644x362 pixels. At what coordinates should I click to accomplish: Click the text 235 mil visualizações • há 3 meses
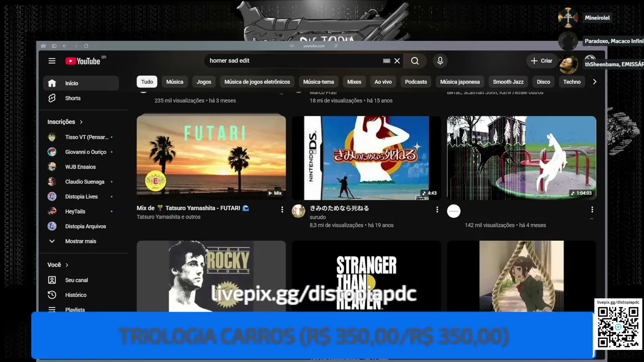point(195,101)
